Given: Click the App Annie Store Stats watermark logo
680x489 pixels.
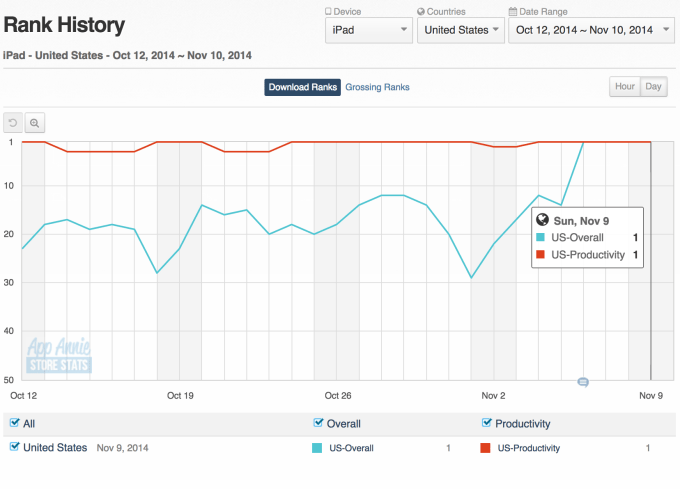Looking at the screenshot, I should coord(58,355).
